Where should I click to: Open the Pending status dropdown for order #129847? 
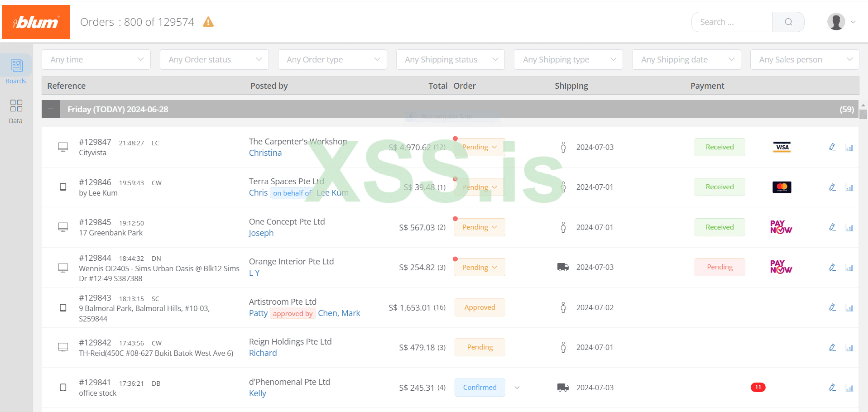pos(480,147)
